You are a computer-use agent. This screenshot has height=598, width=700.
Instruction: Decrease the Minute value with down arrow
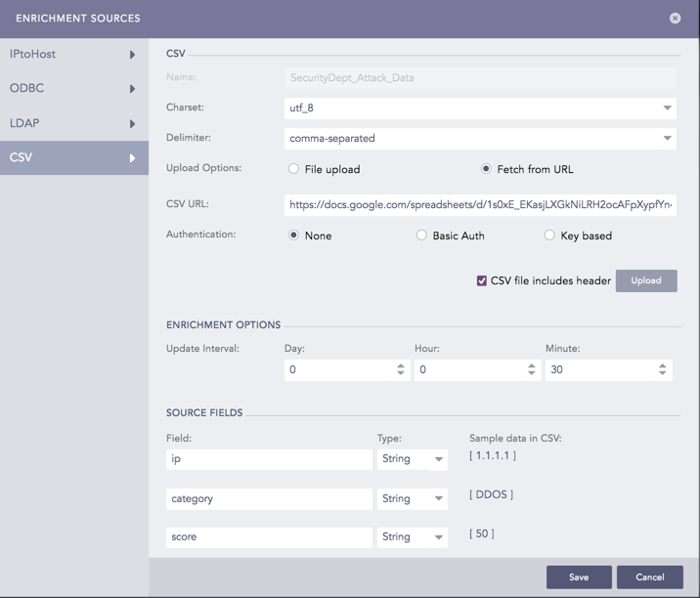[662, 373]
